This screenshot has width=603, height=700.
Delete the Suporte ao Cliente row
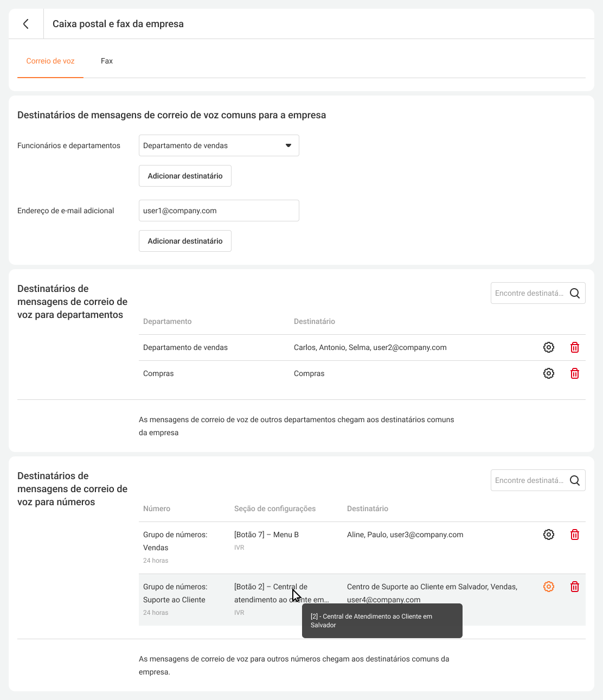tap(575, 587)
